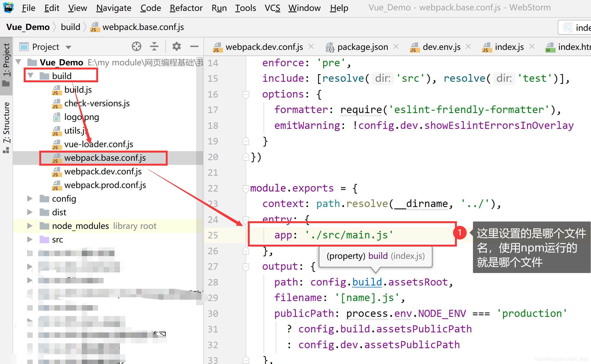Click the src folder icon
The image size is (591, 364).
(44, 239)
